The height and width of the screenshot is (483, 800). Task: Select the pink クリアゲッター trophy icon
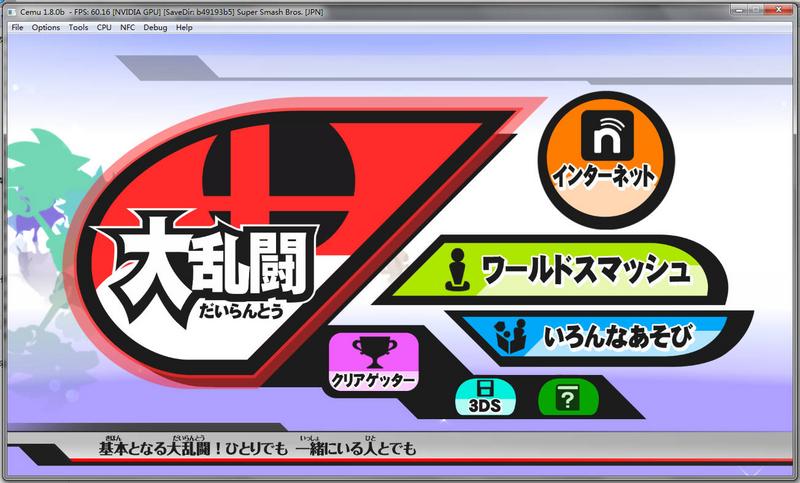pos(373,361)
